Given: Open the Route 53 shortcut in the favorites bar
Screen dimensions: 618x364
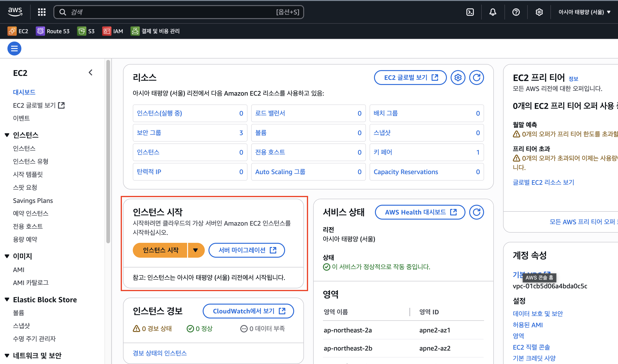Looking at the screenshot, I should (53, 31).
